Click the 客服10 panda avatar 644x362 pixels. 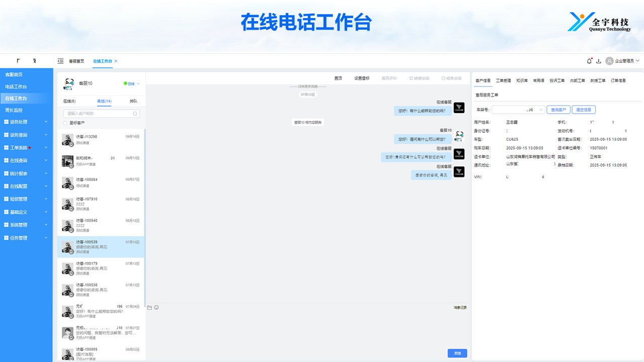(69, 83)
